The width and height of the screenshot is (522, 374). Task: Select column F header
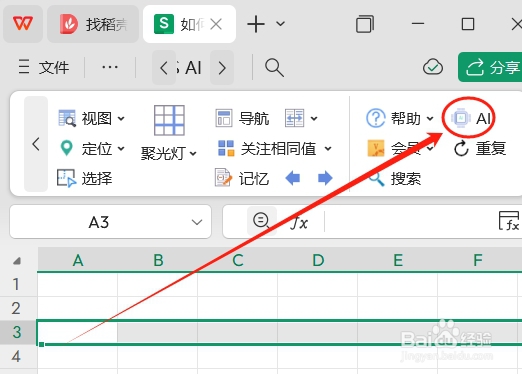click(478, 260)
